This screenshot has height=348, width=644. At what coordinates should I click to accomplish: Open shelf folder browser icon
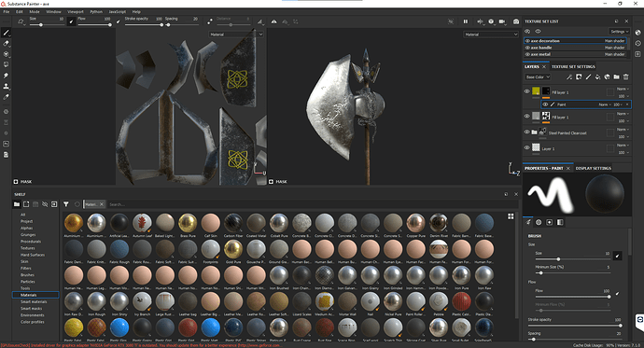click(17, 204)
